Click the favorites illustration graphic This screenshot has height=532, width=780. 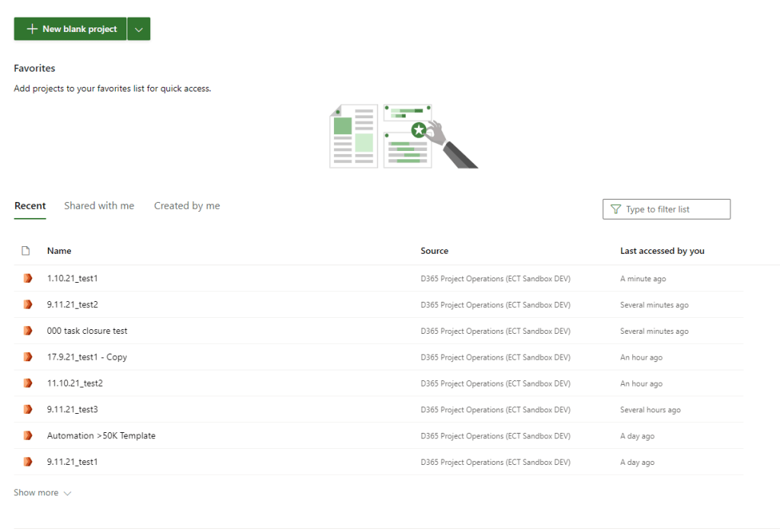pyautogui.click(x=403, y=136)
